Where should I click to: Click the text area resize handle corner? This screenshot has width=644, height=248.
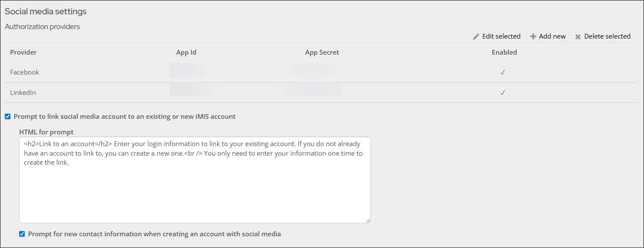pos(368,221)
